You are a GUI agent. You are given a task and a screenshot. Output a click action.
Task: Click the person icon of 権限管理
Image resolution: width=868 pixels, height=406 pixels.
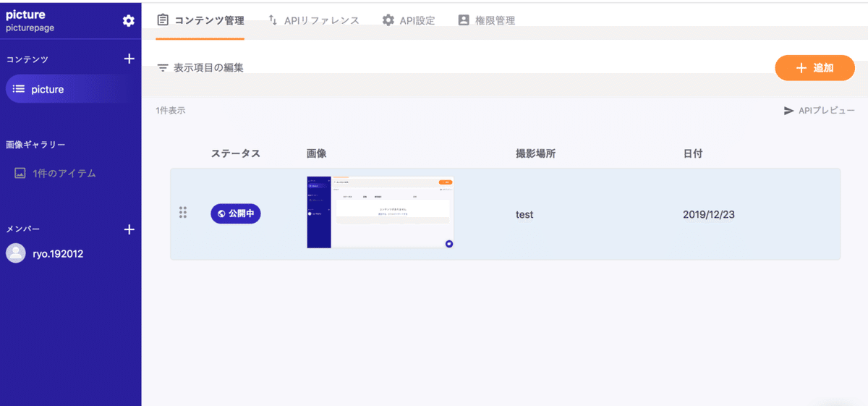(464, 20)
